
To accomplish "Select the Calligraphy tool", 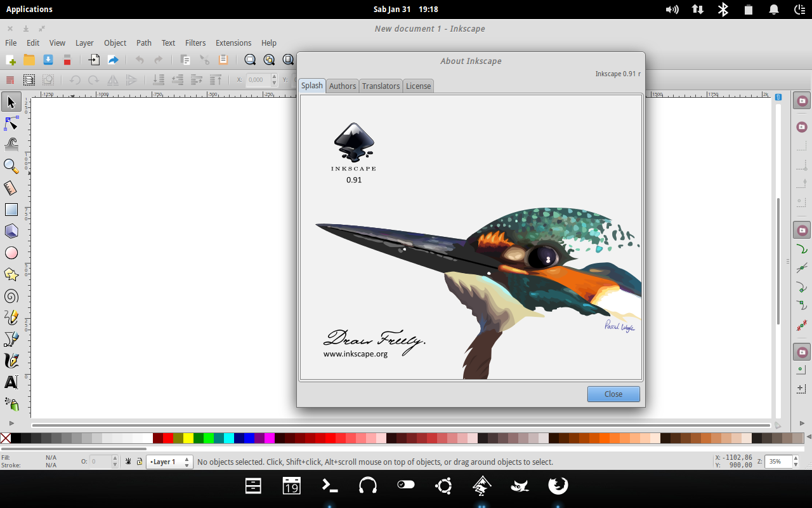I will [11, 361].
